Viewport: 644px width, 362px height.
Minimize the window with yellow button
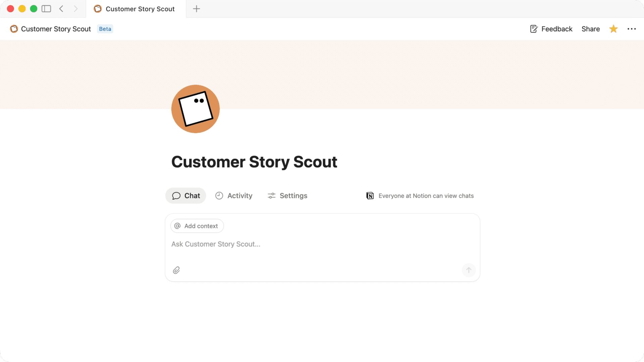click(x=22, y=9)
